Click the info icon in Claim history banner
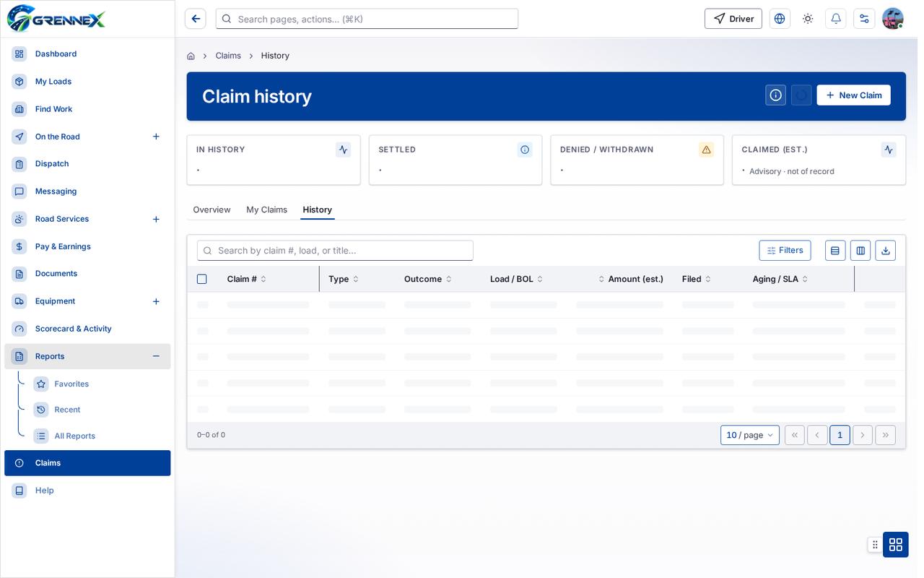 point(776,95)
